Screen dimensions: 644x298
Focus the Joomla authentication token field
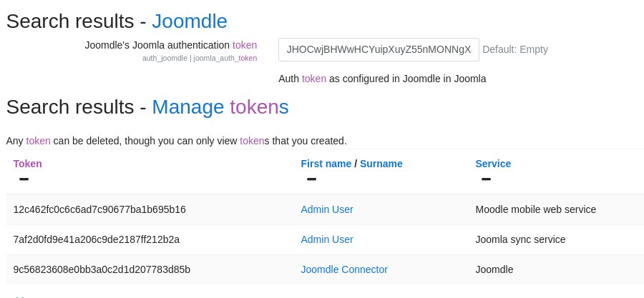click(378, 50)
